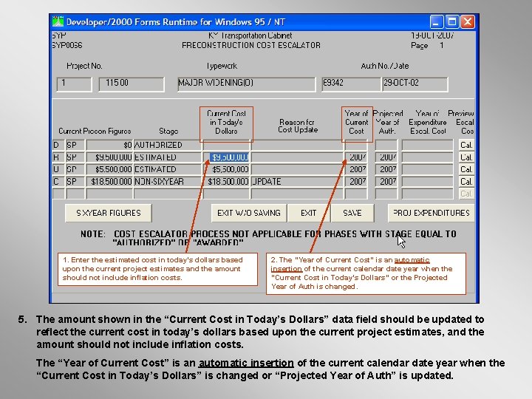
Task: Click the $0 Current Precon Figures cell
Action: pyautogui.click(x=109, y=146)
